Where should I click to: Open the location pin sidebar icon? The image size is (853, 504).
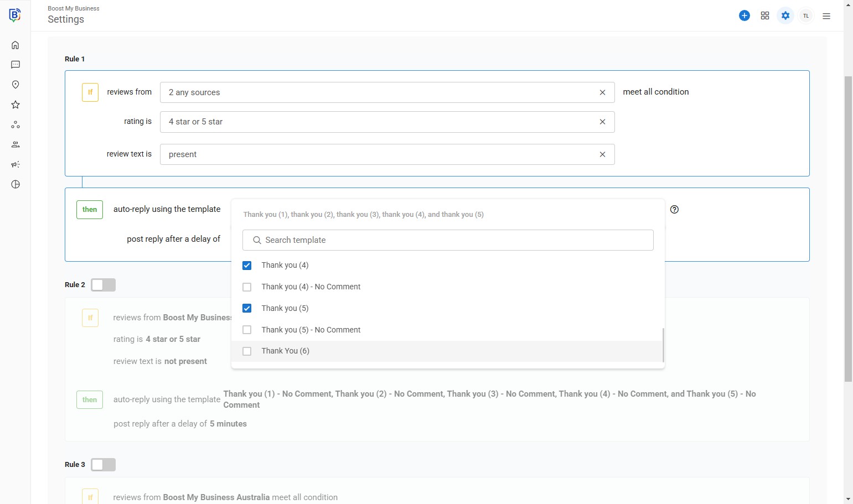pyautogui.click(x=15, y=85)
